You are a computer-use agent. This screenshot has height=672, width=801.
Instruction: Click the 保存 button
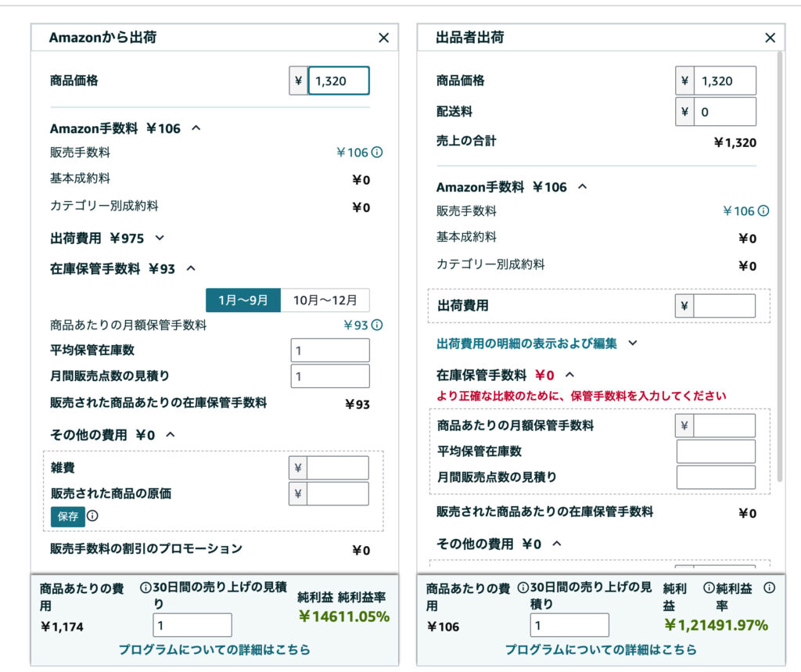[66, 516]
